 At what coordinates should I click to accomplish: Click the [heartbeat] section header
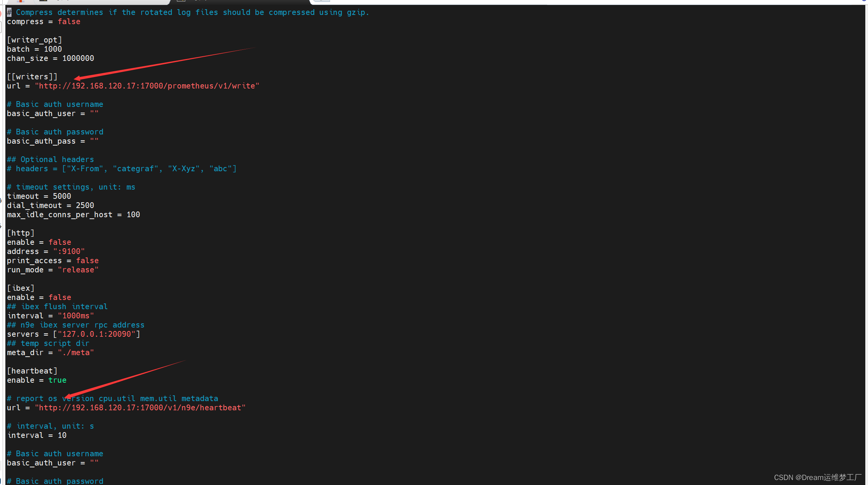point(32,371)
